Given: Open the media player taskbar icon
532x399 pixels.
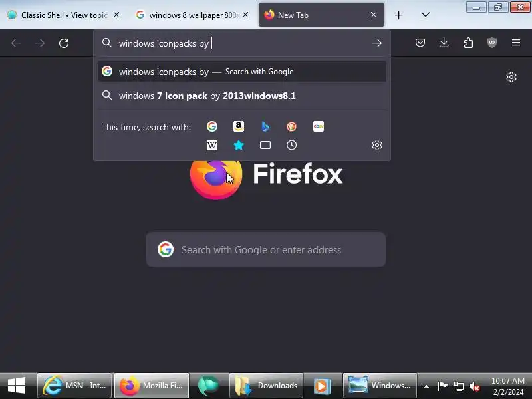Looking at the screenshot, I should pyautogui.click(x=323, y=386).
